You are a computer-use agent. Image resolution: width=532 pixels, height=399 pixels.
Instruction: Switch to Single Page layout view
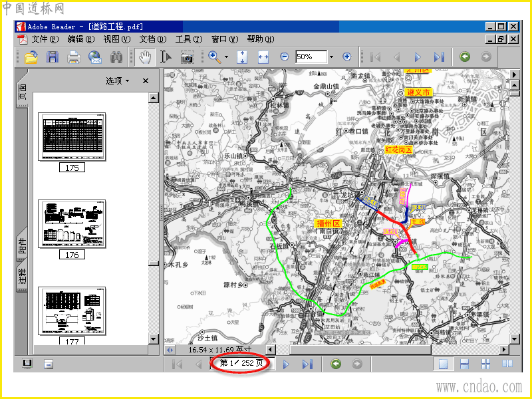pyautogui.click(x=443, y=364)
